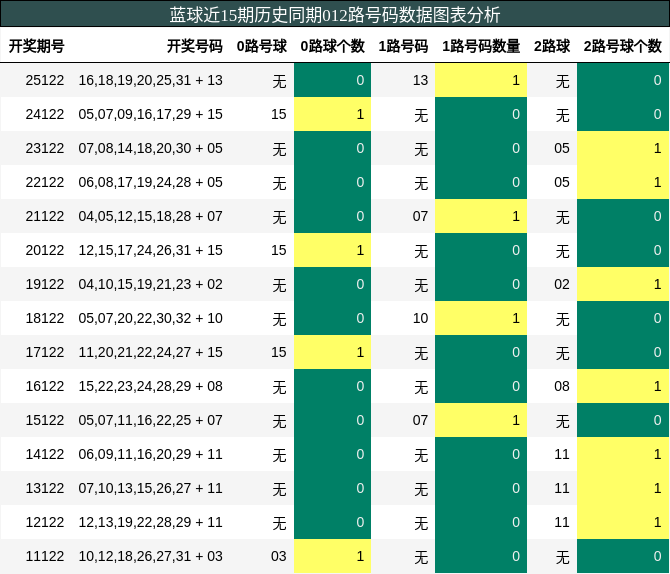Viewport: 670px width, 574px height.
Task: Click the 0路号球 value 15 in row 17122
Action: [x=279, y=352]
